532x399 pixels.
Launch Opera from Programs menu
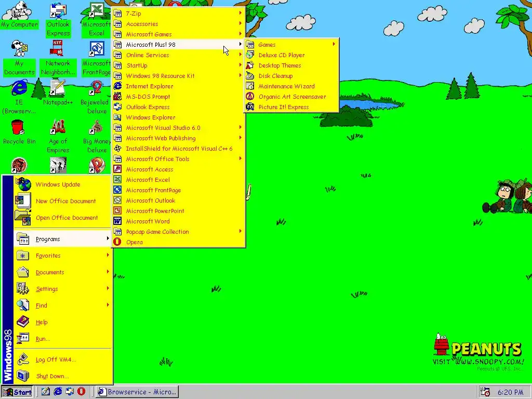point(179,242)
